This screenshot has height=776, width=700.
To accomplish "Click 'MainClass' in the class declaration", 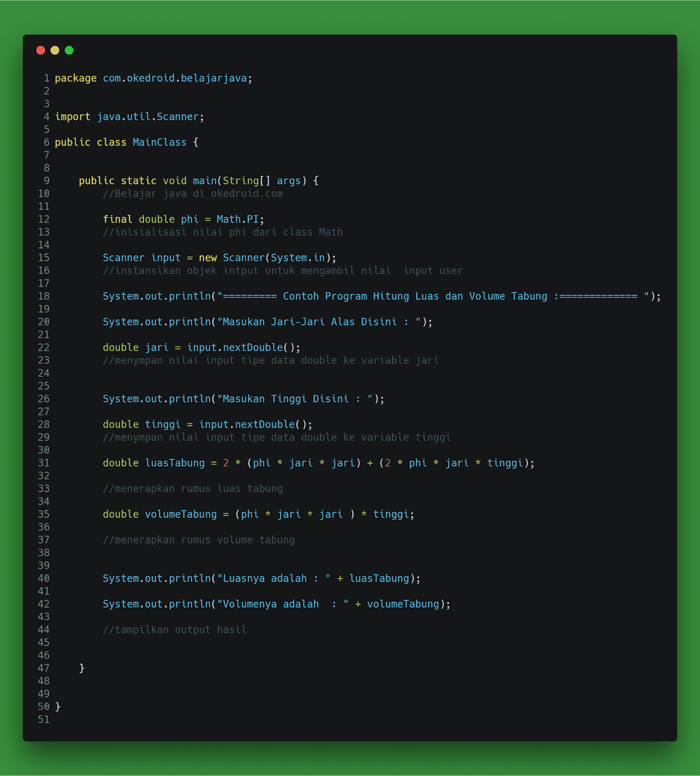I will coord(160,142).
